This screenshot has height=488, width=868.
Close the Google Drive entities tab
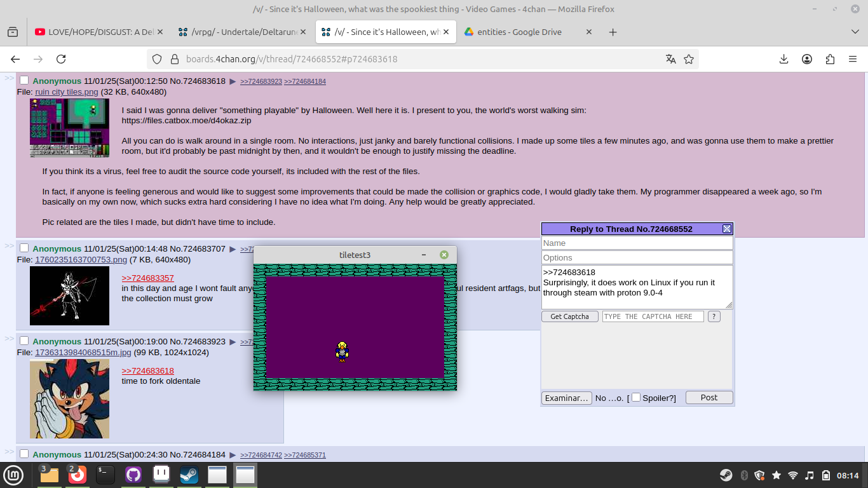(589, 32)
